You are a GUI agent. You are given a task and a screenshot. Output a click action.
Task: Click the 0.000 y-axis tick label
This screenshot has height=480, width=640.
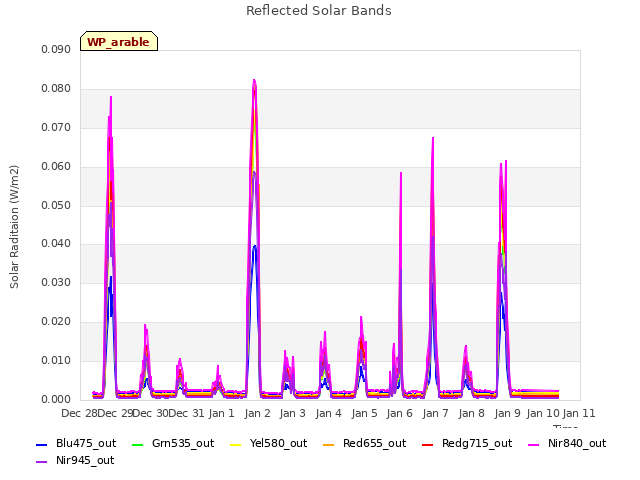pos(56,400)
